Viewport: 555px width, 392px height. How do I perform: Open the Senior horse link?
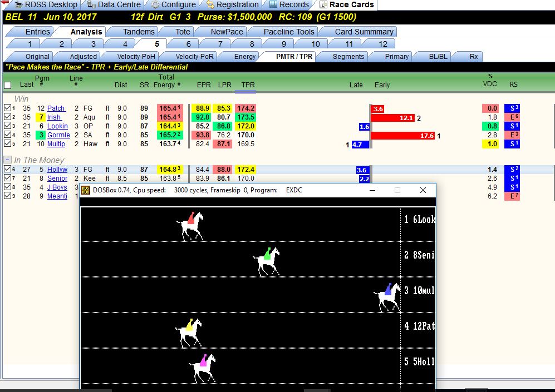57,178
